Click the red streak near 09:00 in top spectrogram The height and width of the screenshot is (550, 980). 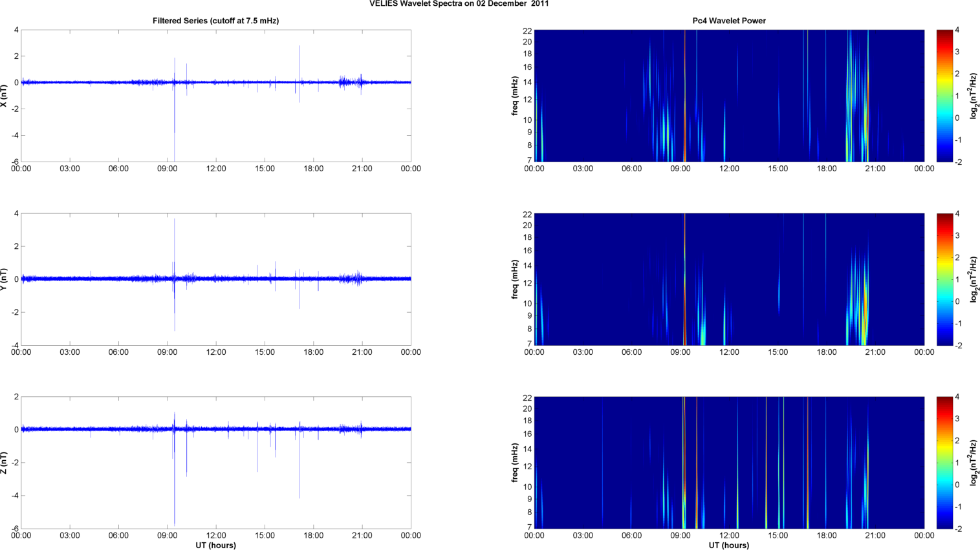point(684,97)
